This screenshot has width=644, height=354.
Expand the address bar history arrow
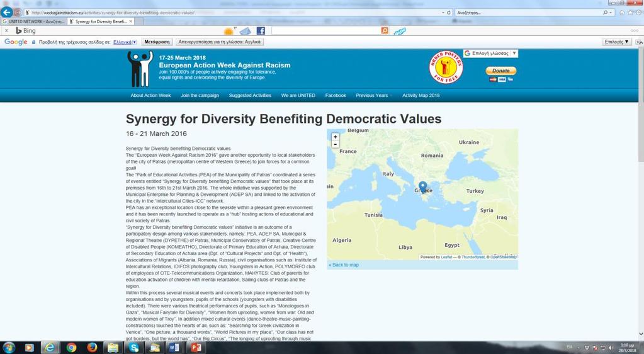[443, 13]
